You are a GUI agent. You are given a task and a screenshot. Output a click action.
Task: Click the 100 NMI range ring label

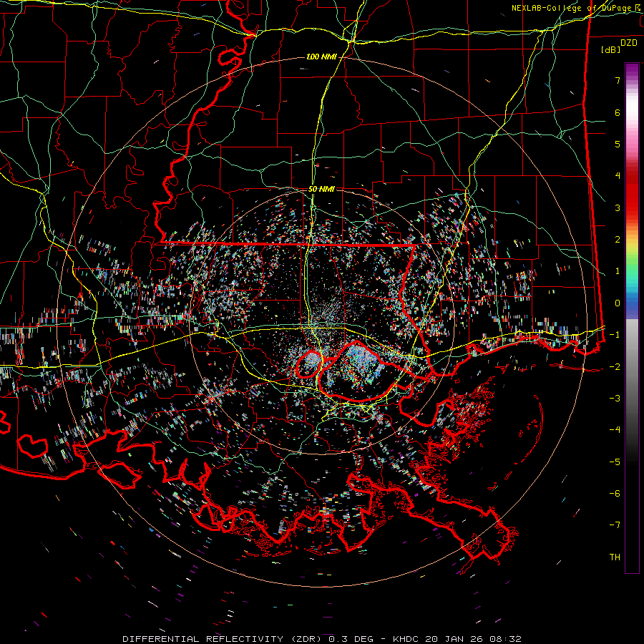321,57
